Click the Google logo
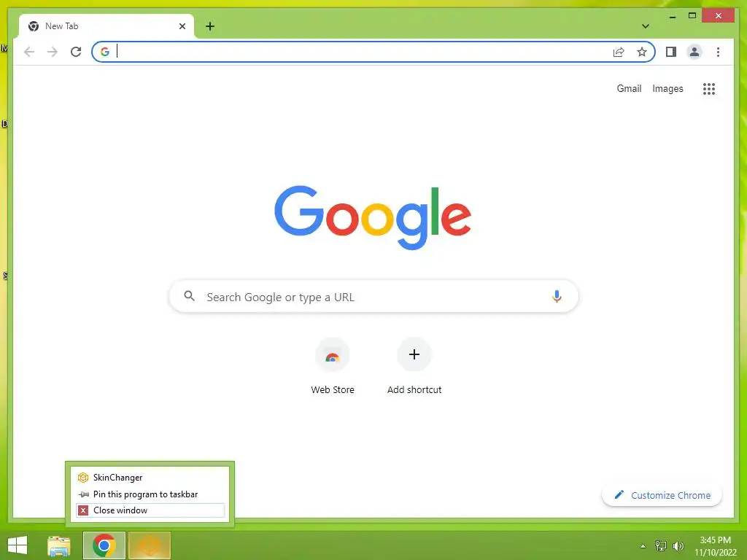The height and width of the screenshot is (560, 747). pyautogui.click(x=373, y=217)
